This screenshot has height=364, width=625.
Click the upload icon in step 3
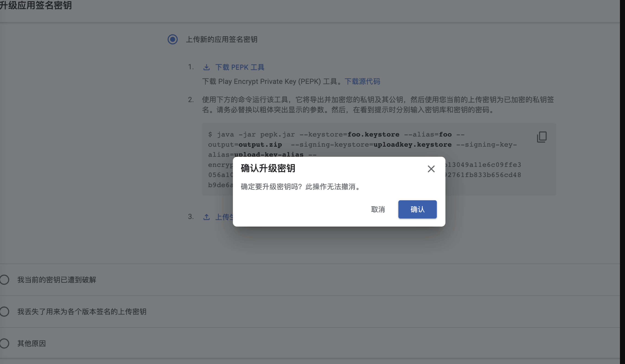pyautogui.click(x=207, y=217)
